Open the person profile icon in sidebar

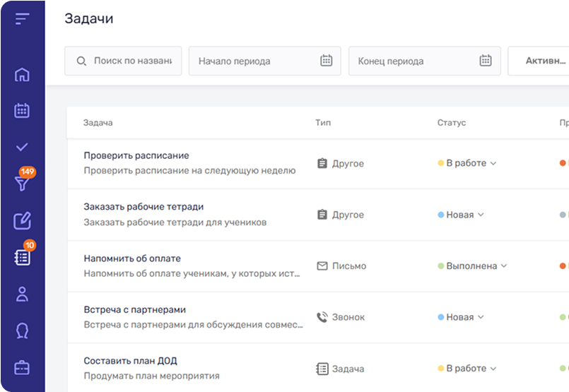(x=22, y=294)
